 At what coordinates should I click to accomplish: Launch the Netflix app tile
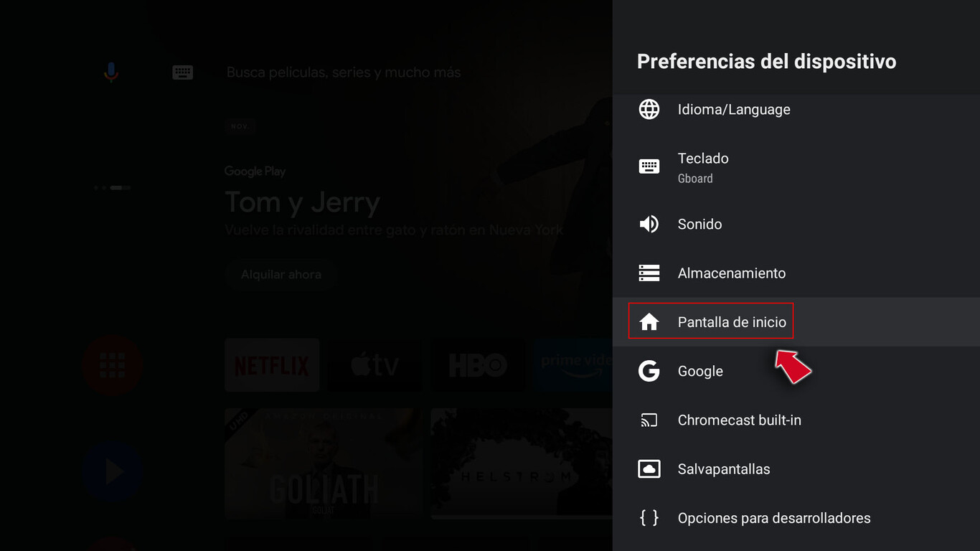[272, 365]
